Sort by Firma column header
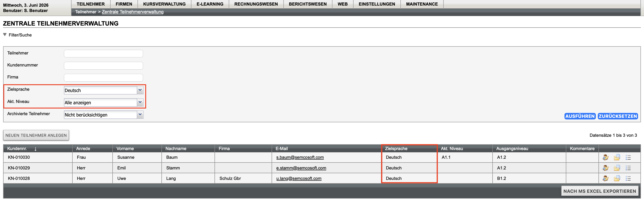644x201 pixels. pyautogui.click(x=224, y=149)
